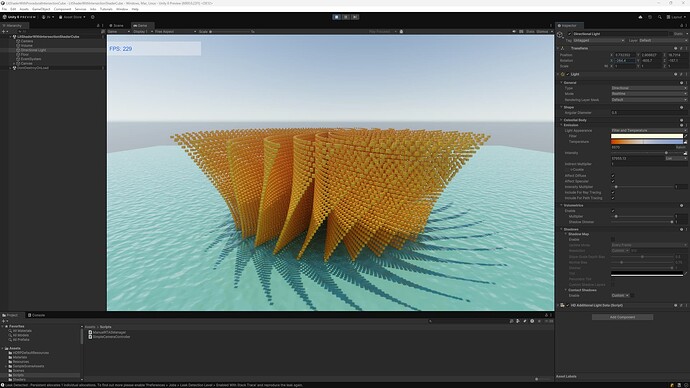This screenshot has width=690, height=388.
Task: Click the Step frame button
Action: [355, 17]
